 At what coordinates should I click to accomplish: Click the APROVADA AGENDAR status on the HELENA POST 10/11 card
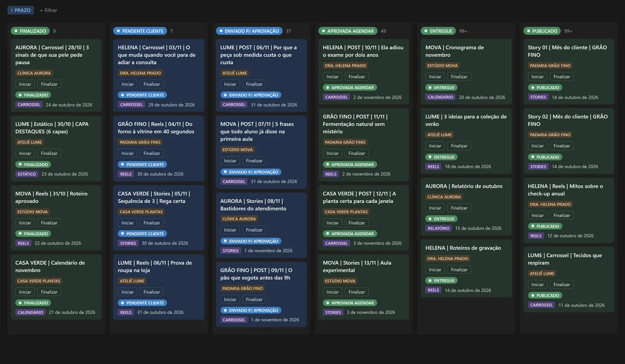[x=350, y=87]
